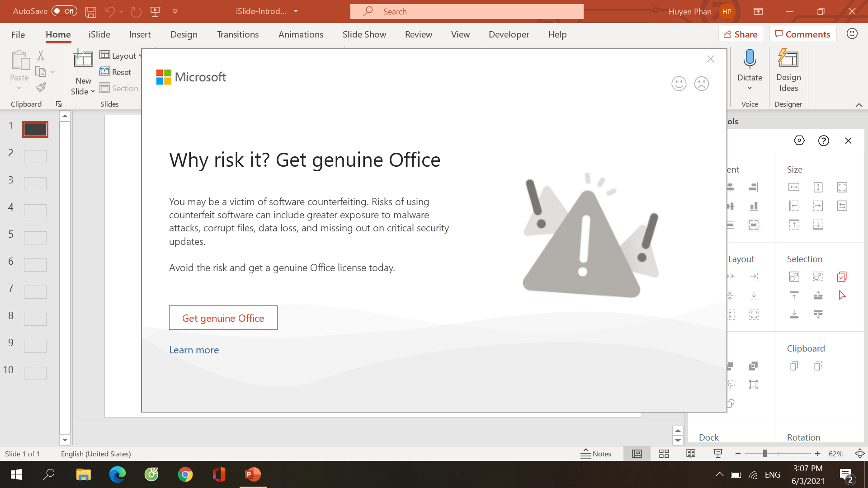
Task: Click the Save icon in title bar
Action: tap(91, 12)
